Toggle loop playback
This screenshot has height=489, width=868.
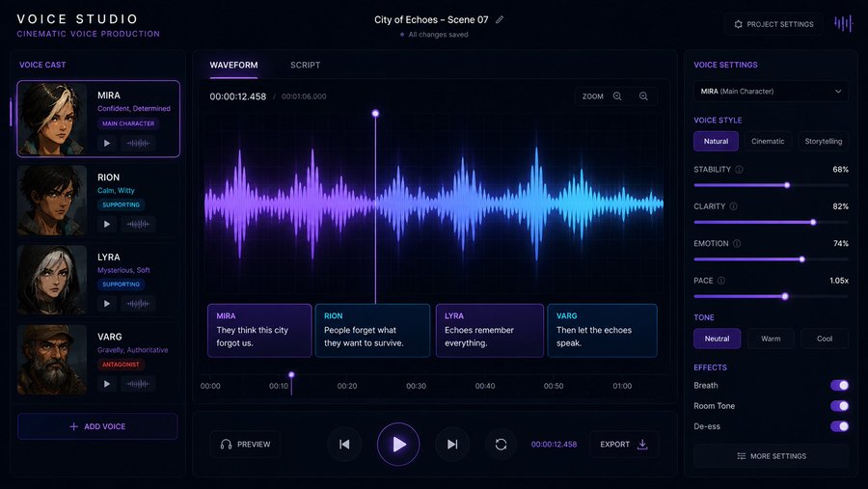pos(501,444)
